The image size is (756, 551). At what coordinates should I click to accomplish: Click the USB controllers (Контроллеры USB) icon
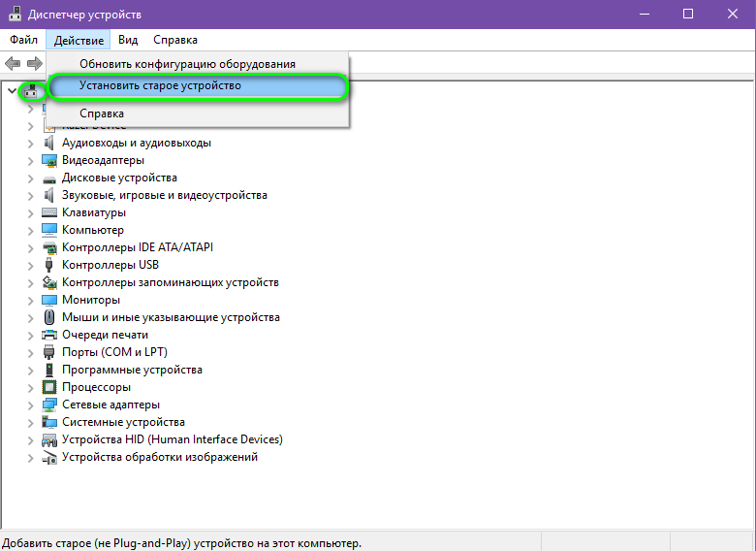[x=49, y=265]
